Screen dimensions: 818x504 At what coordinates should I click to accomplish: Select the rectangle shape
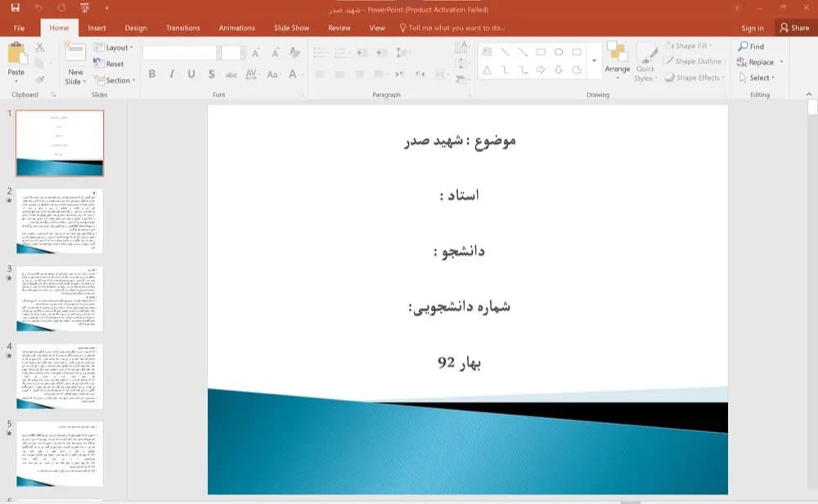point(541,52)
